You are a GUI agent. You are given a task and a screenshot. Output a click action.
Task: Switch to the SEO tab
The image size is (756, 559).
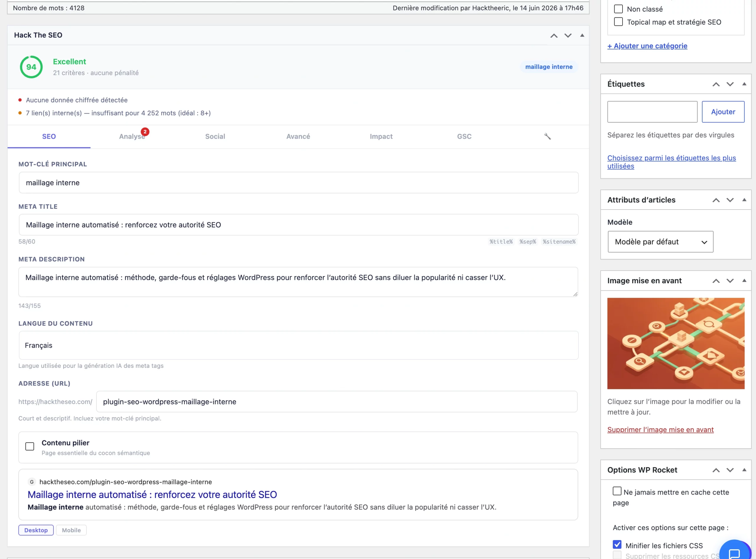point(49,136)
